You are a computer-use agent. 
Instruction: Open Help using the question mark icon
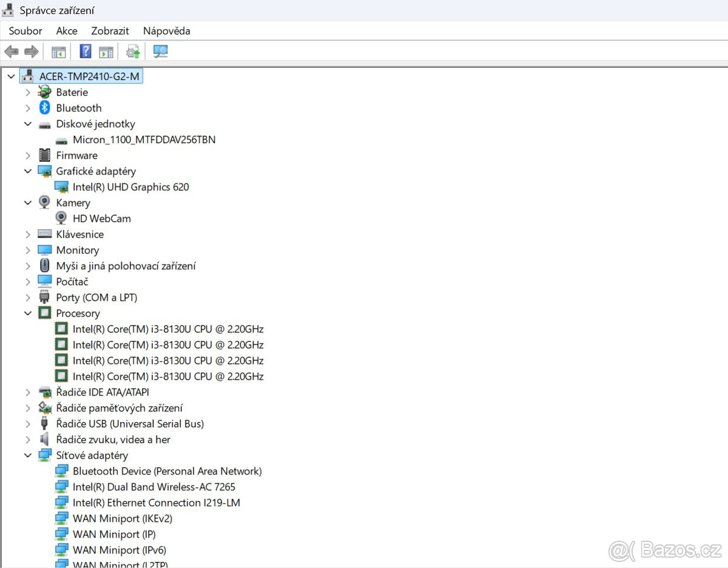click(85, 51)
